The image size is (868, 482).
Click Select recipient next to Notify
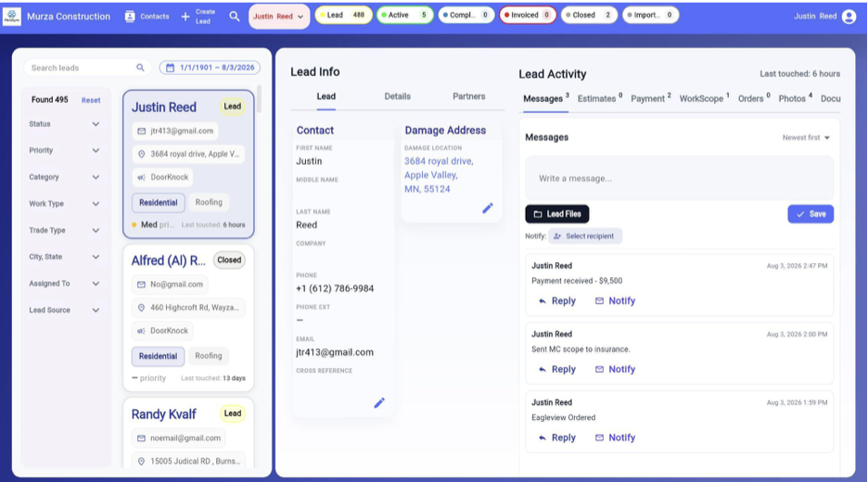[x=585, y=236]
